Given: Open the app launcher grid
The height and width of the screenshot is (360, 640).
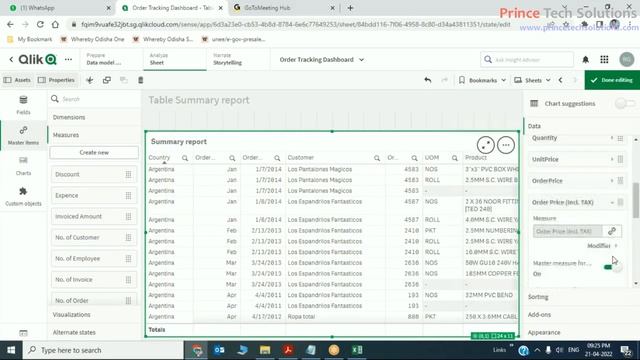Looking at the screenshot, I should [604, 60].
